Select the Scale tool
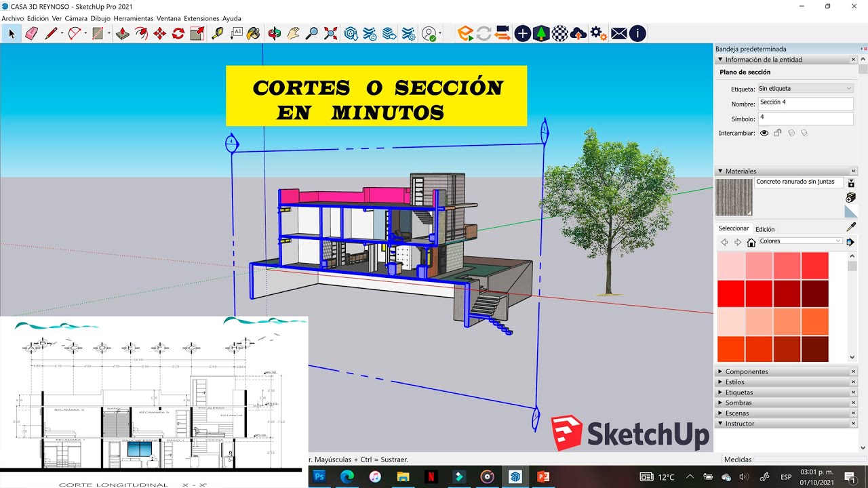This screenshot has width=868, height=488. [197, 33]
